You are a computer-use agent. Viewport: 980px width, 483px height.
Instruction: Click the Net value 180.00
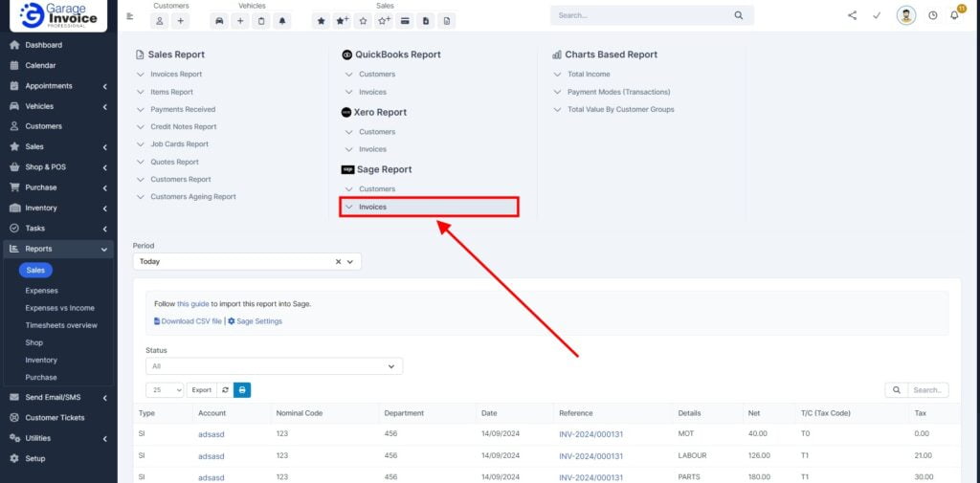759,477
